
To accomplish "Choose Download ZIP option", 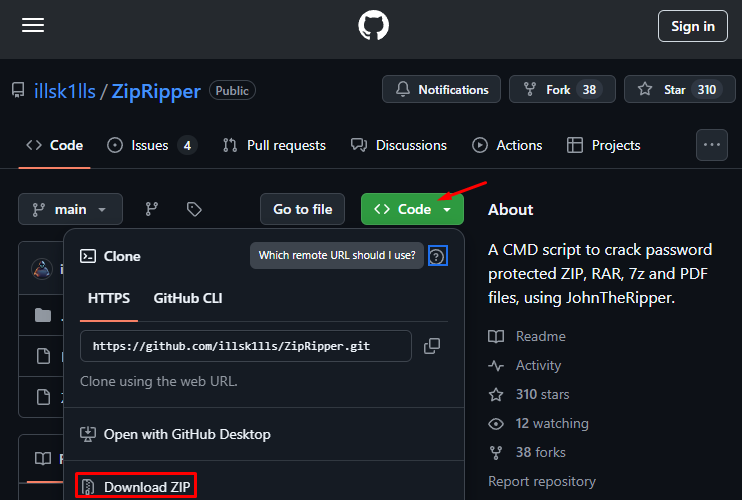I will click(135, 486).
